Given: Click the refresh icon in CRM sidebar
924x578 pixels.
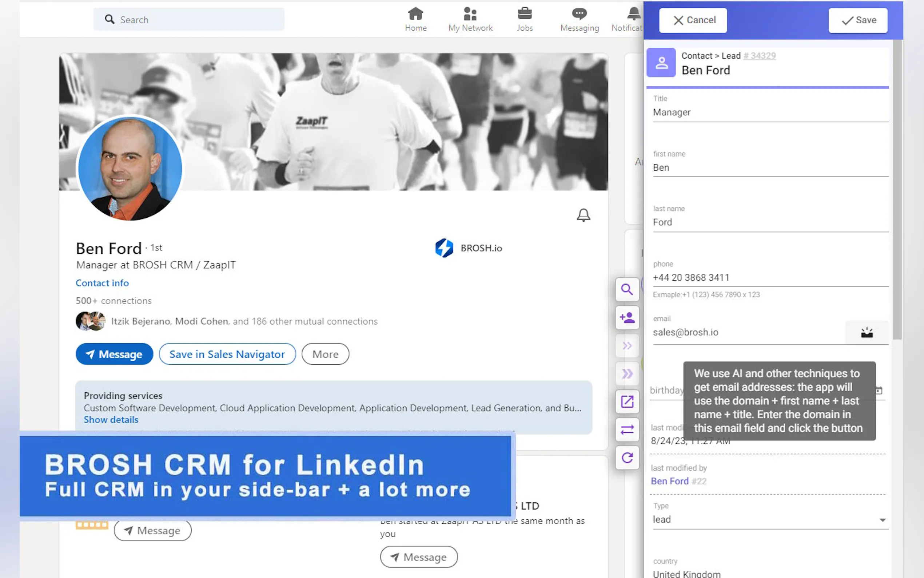Looking at the screenshot, I should pyautogui.click(x=627, y=458).
